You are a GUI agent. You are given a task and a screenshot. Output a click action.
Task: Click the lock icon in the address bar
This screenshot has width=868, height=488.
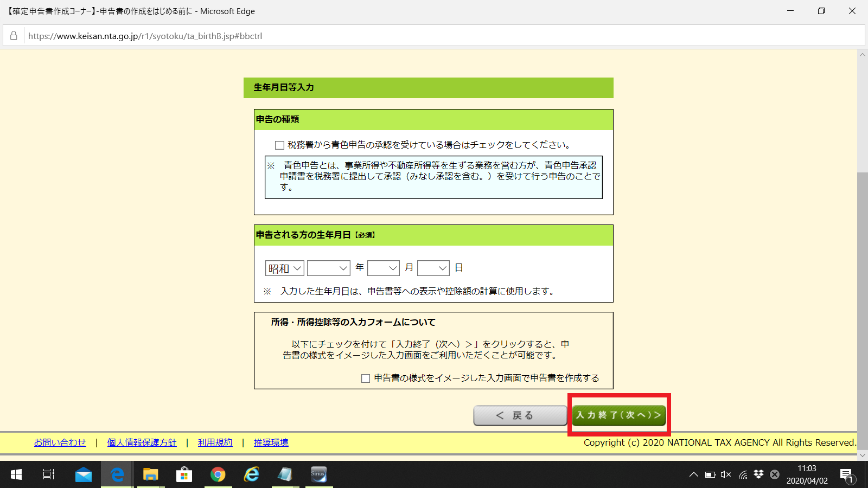(14, 36)
